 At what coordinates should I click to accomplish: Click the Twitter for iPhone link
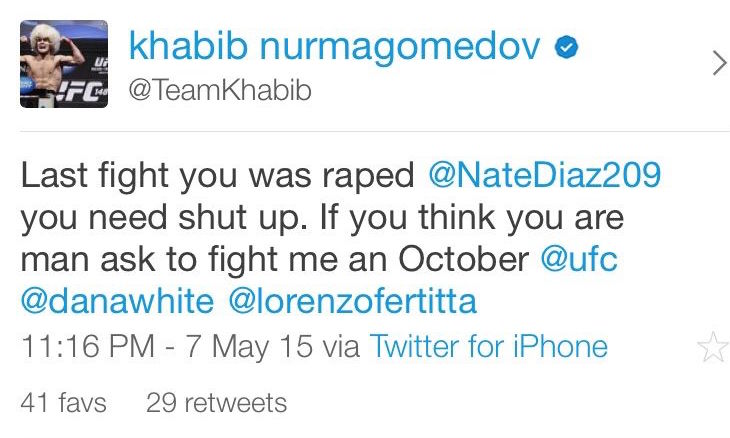coord(488,347)
